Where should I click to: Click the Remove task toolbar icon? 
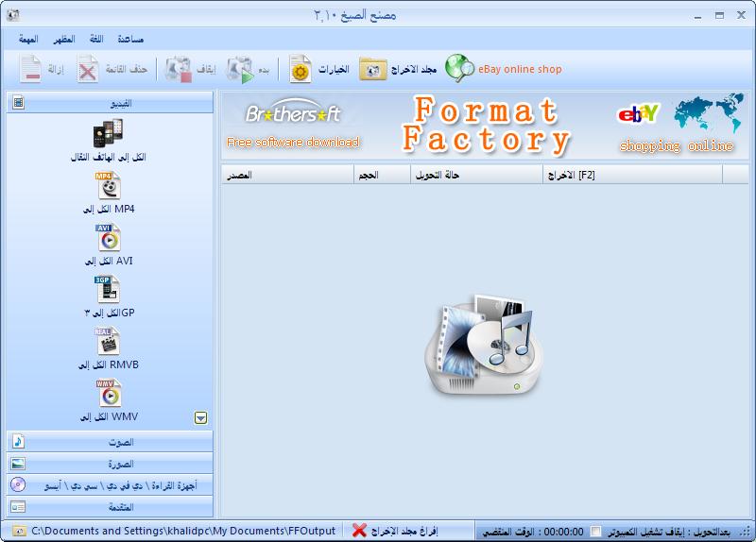30,69
